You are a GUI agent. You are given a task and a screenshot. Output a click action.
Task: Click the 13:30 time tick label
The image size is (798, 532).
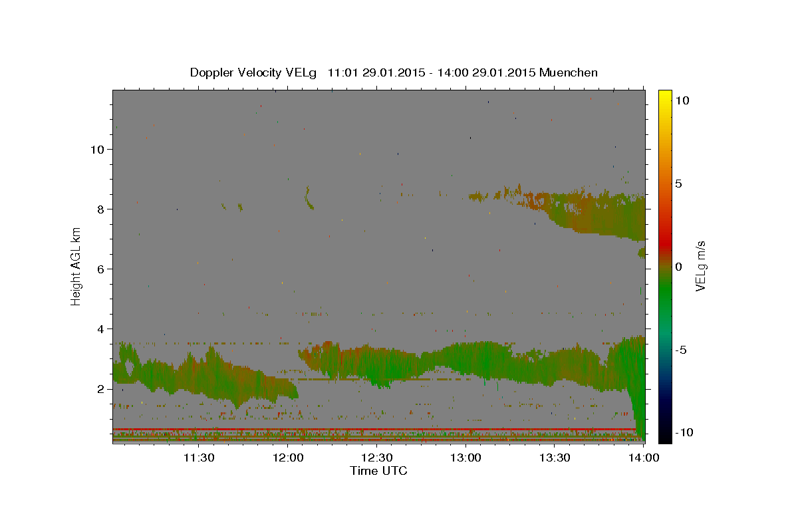tap(555, 458)
